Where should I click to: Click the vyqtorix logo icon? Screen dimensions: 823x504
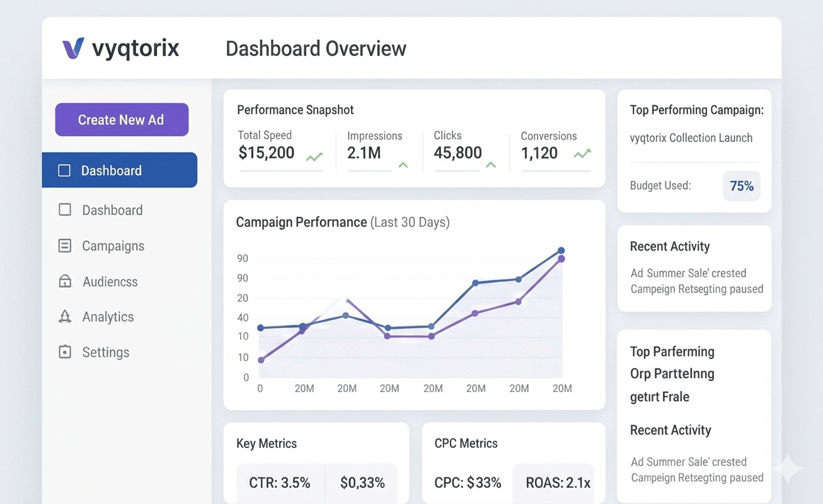73,49
